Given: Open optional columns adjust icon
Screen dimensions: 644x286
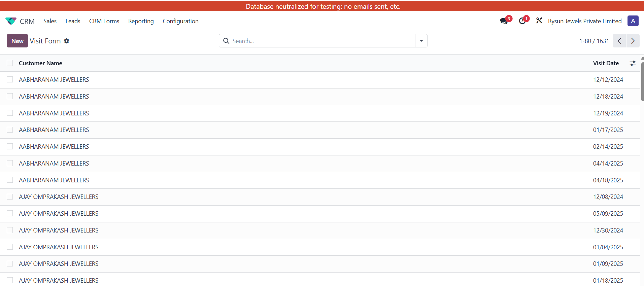Looking at the screenshot, I should 633,63.
